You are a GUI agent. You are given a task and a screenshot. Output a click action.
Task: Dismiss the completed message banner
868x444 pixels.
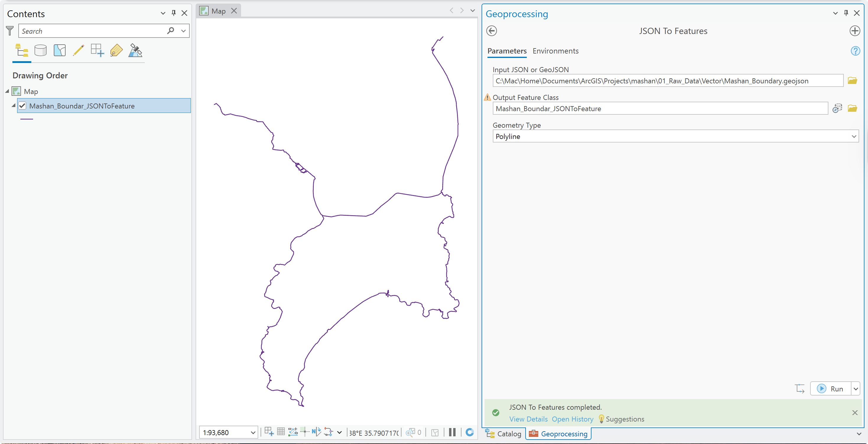click(854, 412)
